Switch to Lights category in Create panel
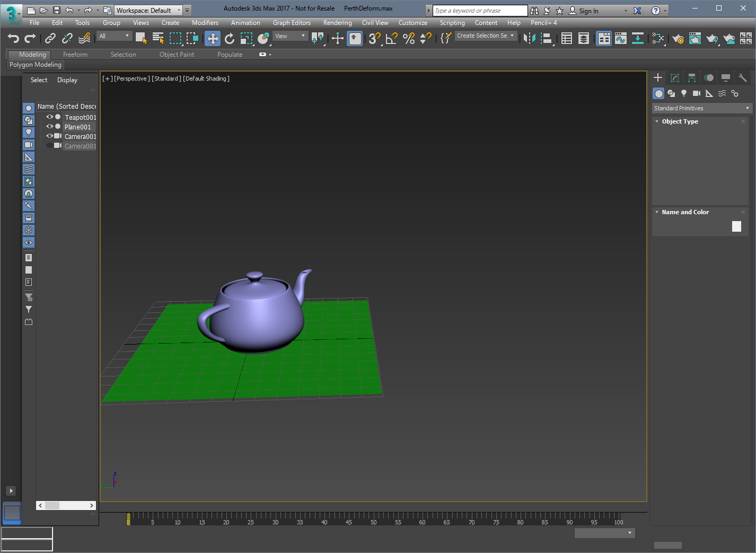Viewport: 756px width, 553px height. tap(684, 93)
